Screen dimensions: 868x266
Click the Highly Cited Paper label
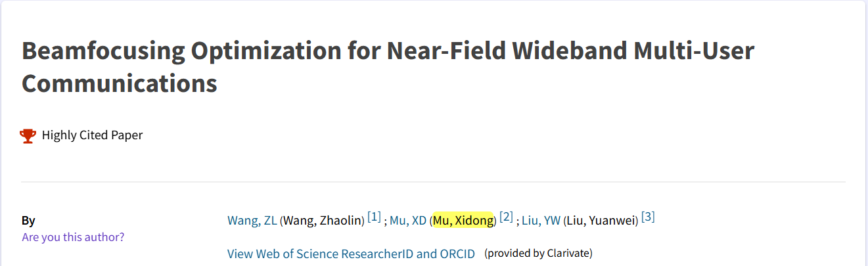92,135
